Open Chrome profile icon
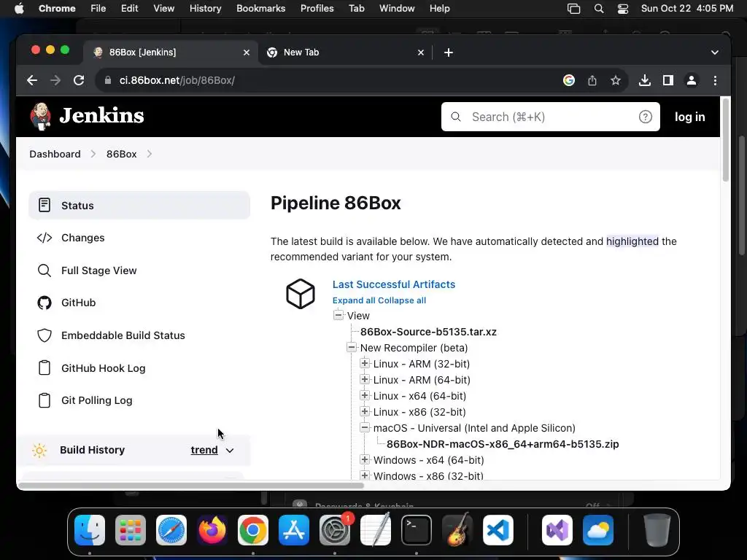The image size is (747, 560). pos(692,80)
